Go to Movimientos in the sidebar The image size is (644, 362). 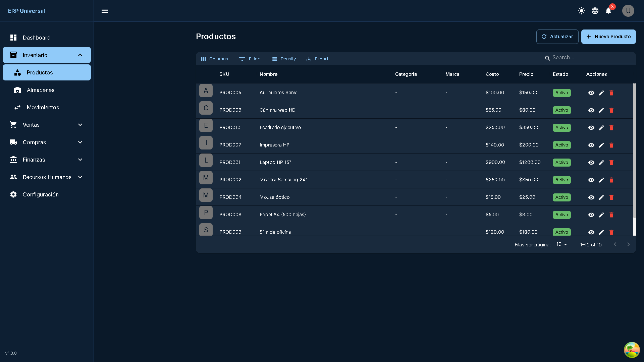pyautogui.click(x=43, y=107)
